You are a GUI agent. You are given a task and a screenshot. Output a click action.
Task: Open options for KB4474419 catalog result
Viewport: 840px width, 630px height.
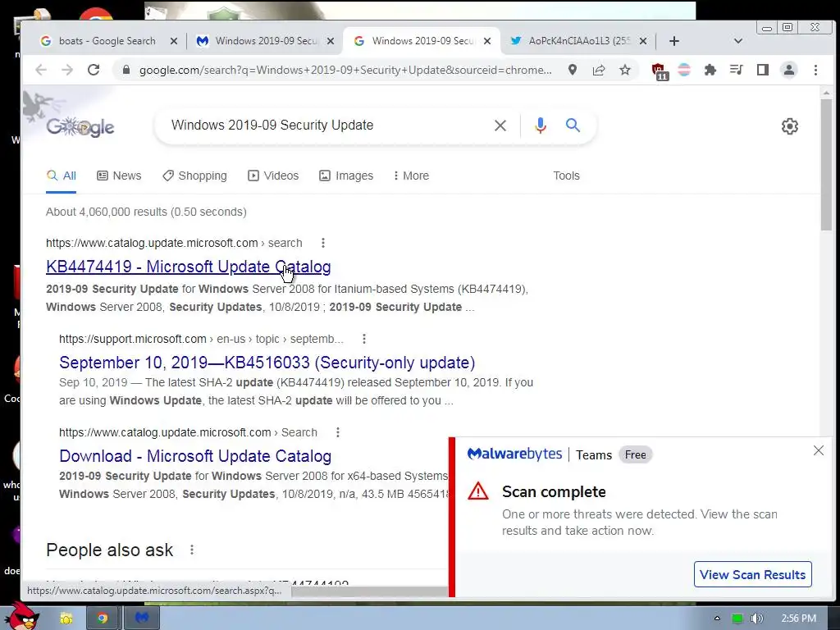pyautogui.click(x=322, y=243)
